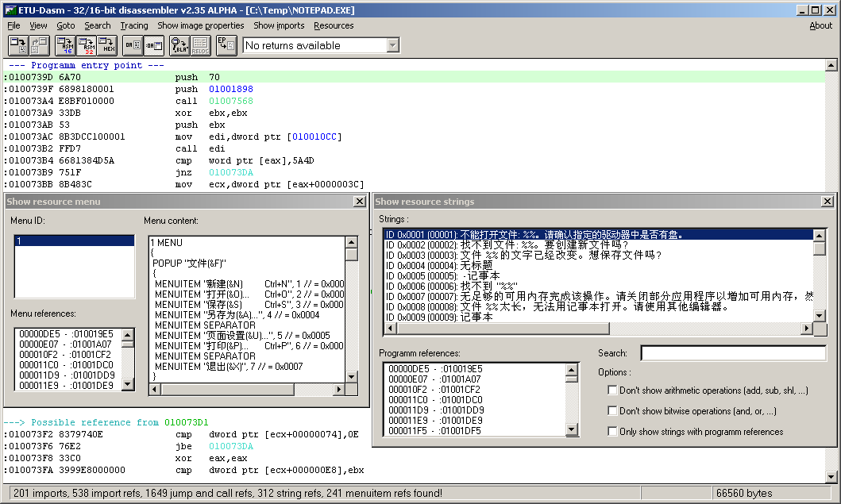Open the Resources menu
The image size is (841, 504).
(x=334, y=25)
